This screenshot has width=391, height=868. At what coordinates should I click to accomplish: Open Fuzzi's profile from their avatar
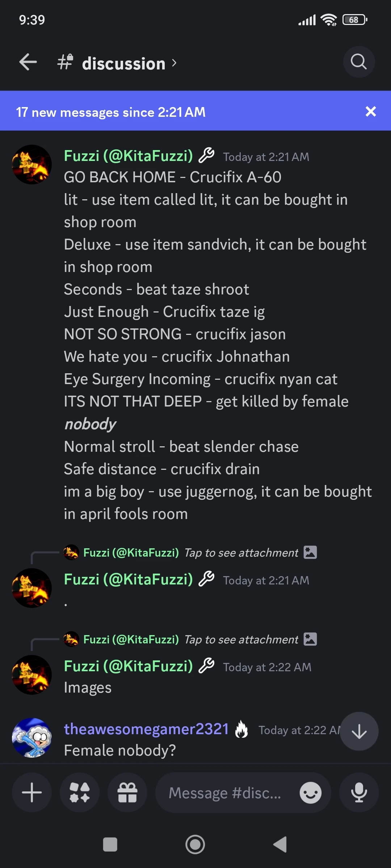click(32, 164)
